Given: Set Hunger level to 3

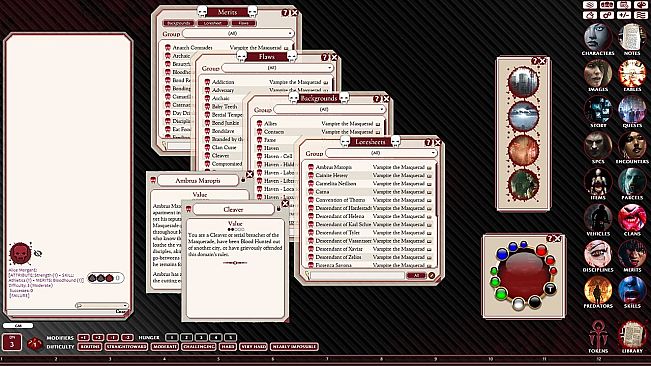Looking at the screenshot, I should click(x=201, y=337).
